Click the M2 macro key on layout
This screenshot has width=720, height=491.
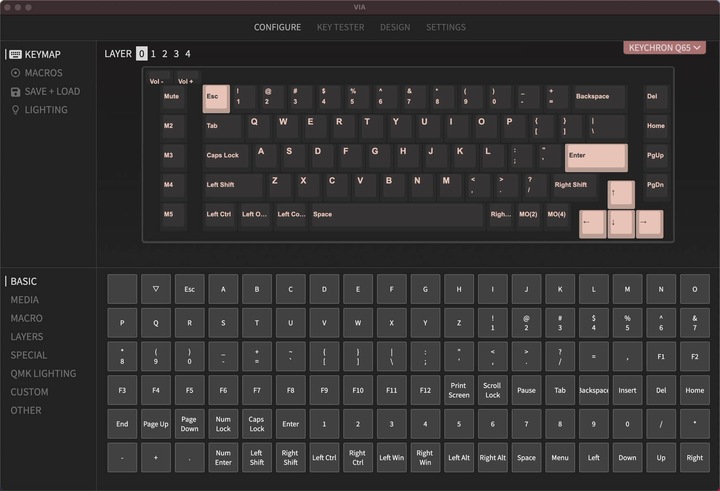tap(173, 127)
